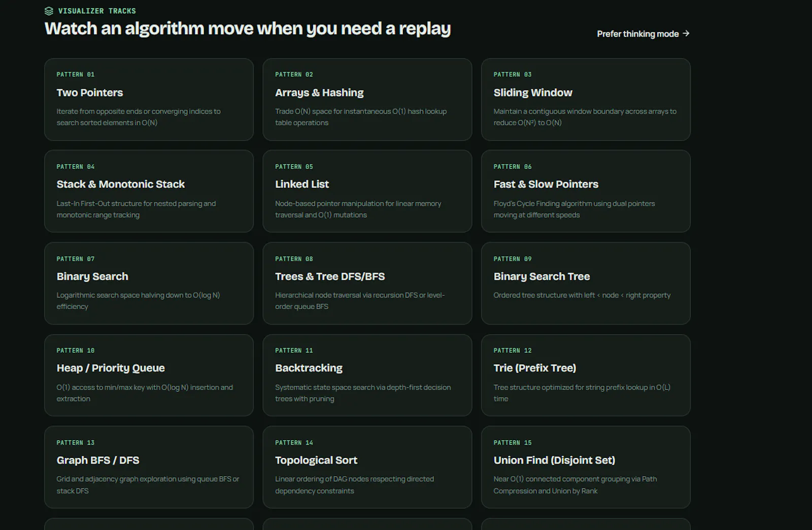
Task: Click the 'PATTERN 11' label
Action: coord(294,351)
